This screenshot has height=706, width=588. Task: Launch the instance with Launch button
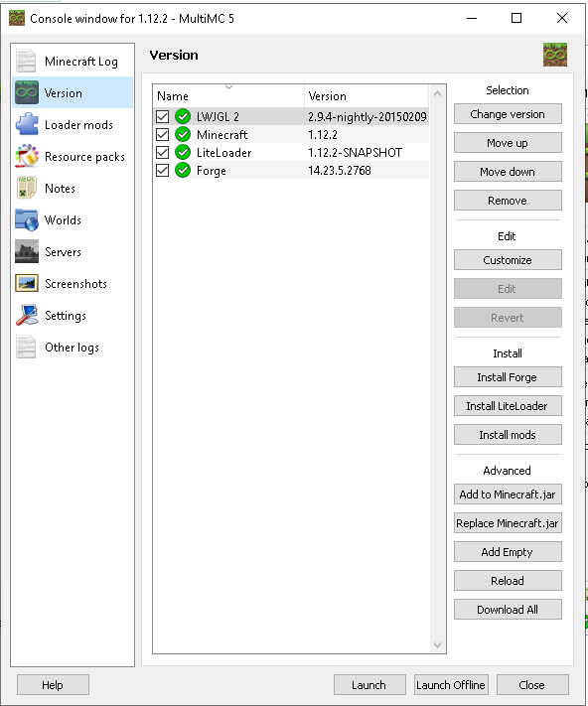369,685
